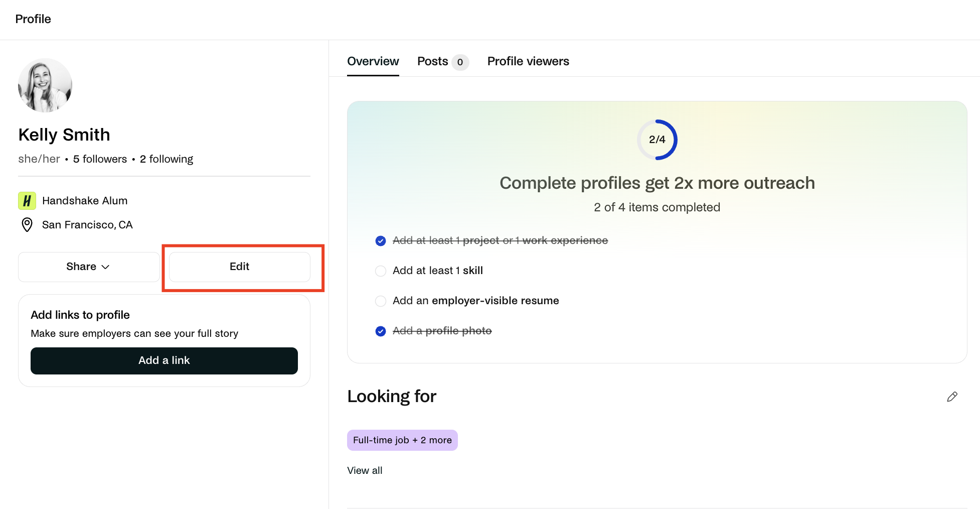Click the Profile page title
980x509 pixels.
pyautogui.click(x=33, y=19)
